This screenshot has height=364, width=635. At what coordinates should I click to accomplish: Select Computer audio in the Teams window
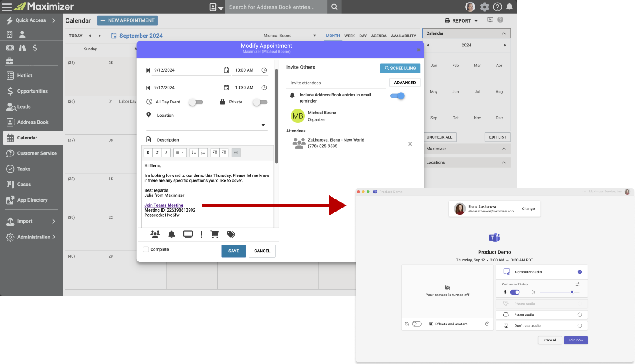click(x=542, y=272)
